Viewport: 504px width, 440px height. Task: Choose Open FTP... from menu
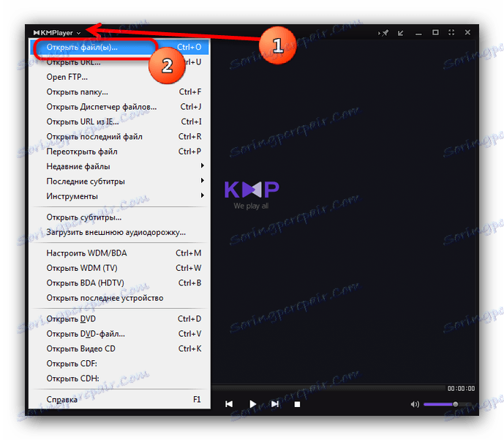(x=119, y=77)
